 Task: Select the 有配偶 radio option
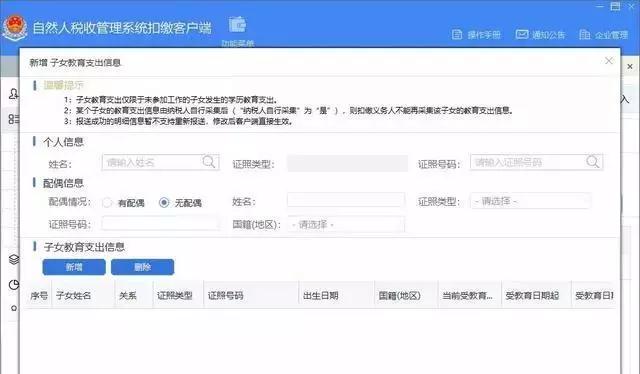107,203
